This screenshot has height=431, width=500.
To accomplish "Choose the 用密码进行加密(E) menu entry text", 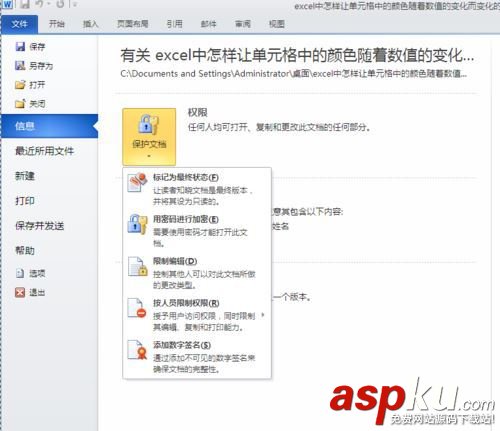I will [186, 219].
